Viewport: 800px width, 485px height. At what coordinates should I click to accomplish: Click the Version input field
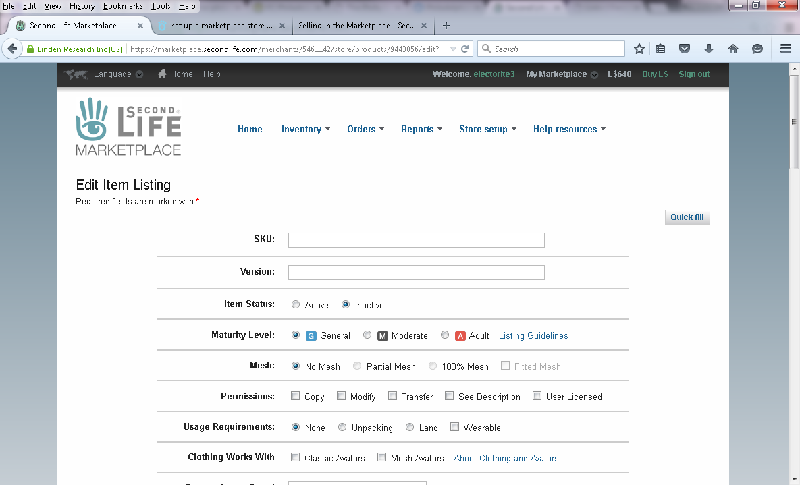click(x=416, y=272)
